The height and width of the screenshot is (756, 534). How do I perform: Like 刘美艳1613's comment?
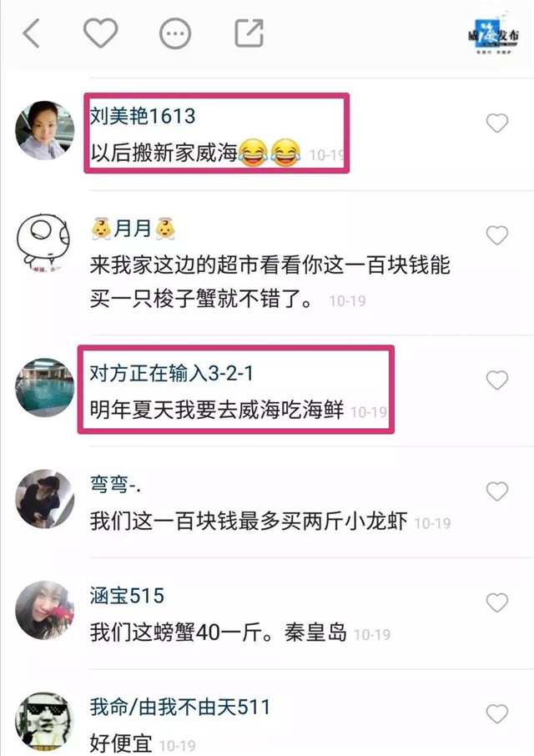[497, 123]
